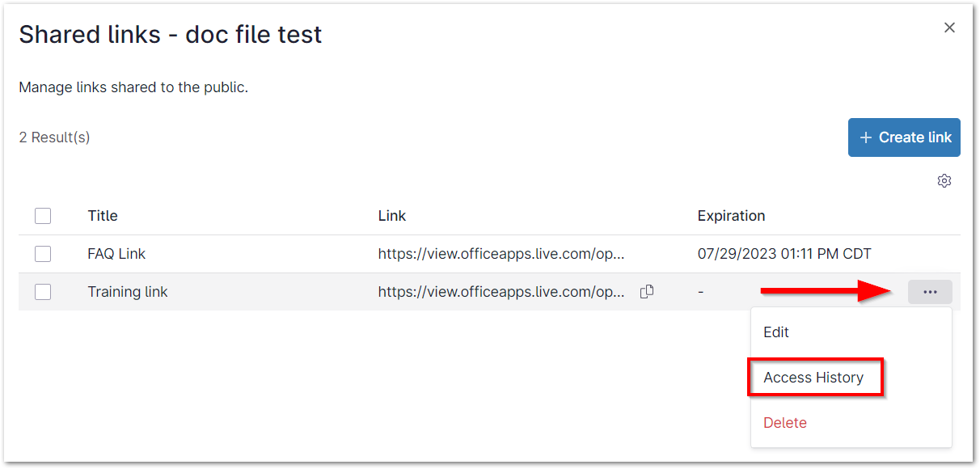This screenshot has height=469, width=980.
Task: Sort by the Expiration column header
Action: pos(731,216)
